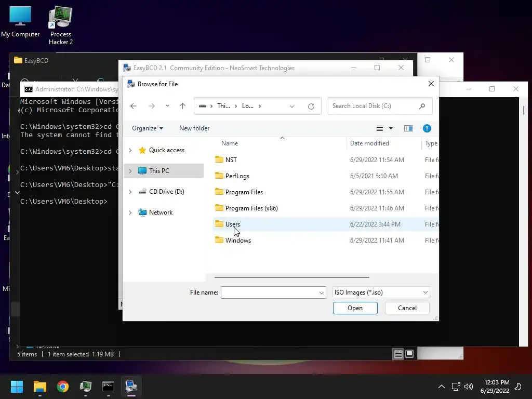Close the Browse for File dialog
Image resolution: width=532 pixels, height=399 pixels.
(x=431, y=84)
